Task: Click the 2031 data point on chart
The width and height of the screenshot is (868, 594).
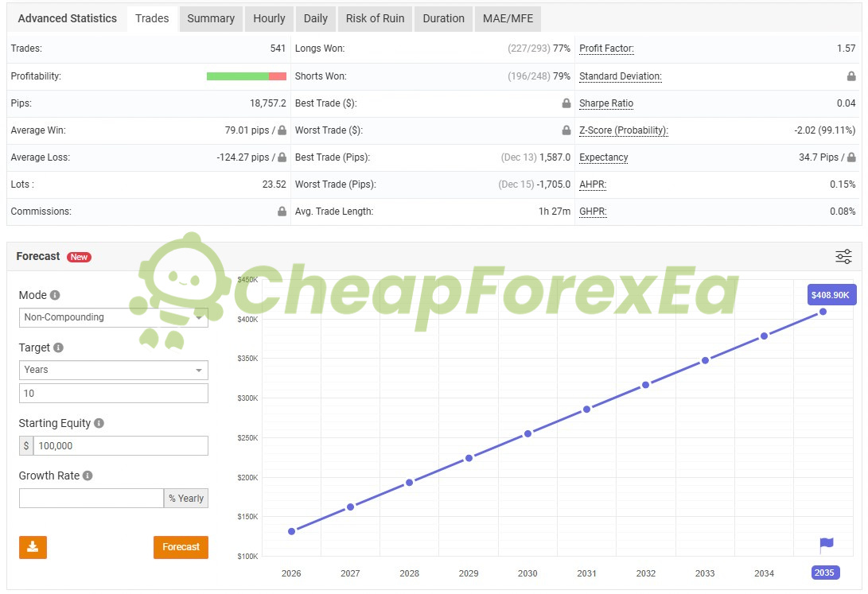Action: point(587,410)
